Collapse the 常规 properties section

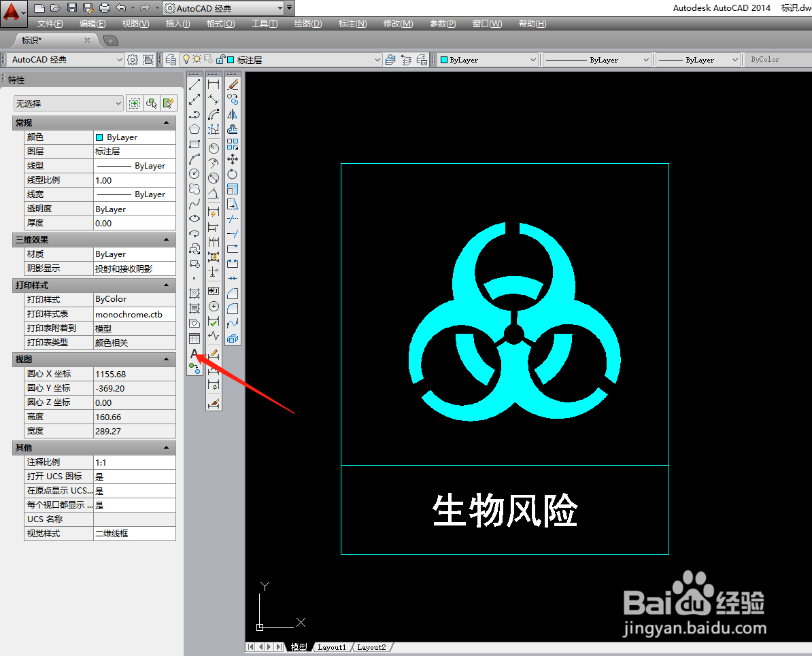point(166,123)
